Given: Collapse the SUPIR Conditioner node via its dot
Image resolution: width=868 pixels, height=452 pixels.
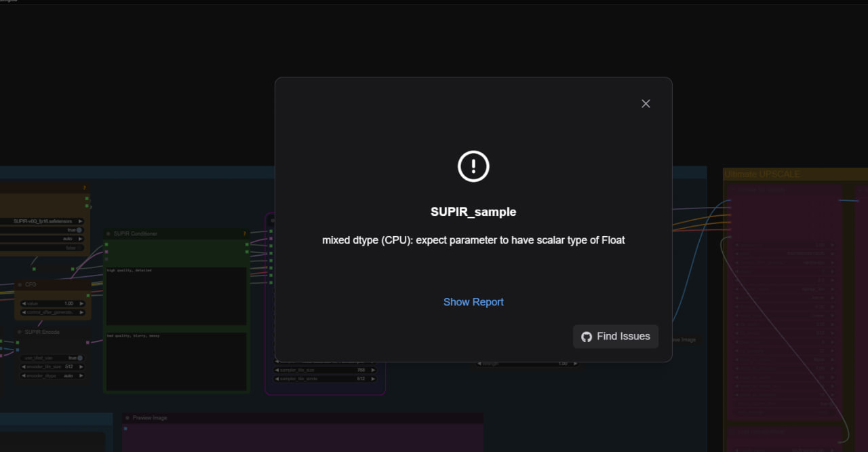Looking at the screenshot, I should pos(108,233).
